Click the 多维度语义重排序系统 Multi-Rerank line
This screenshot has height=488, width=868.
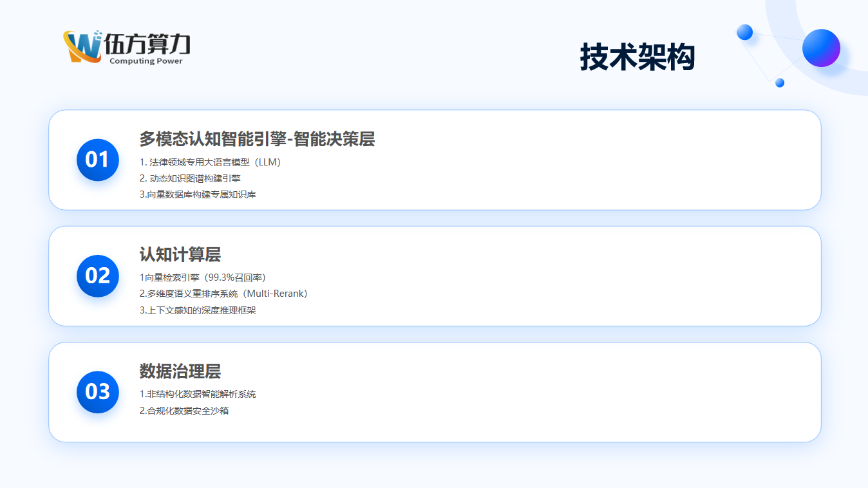[x=223, y=294]
